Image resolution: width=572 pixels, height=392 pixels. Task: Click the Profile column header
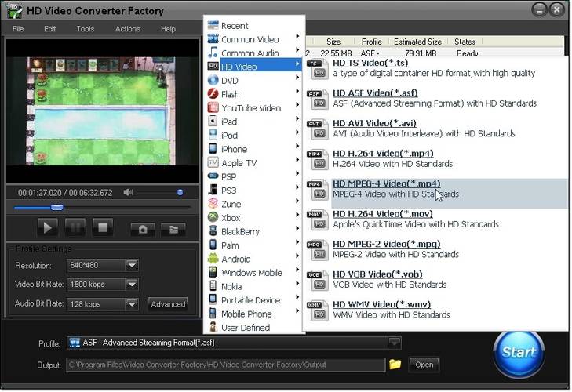click(x=371, y=42)
